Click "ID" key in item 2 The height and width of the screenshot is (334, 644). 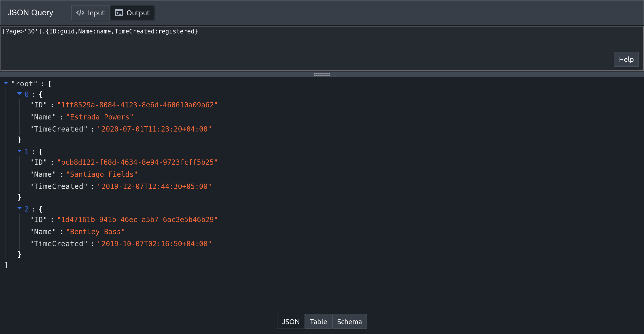pyautogui.click(x=38, y=220)
